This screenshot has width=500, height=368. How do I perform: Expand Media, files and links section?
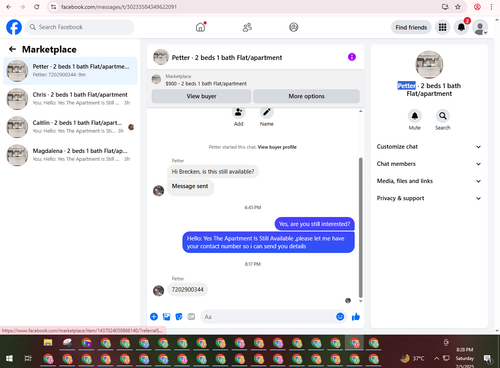tap(429, 181)
